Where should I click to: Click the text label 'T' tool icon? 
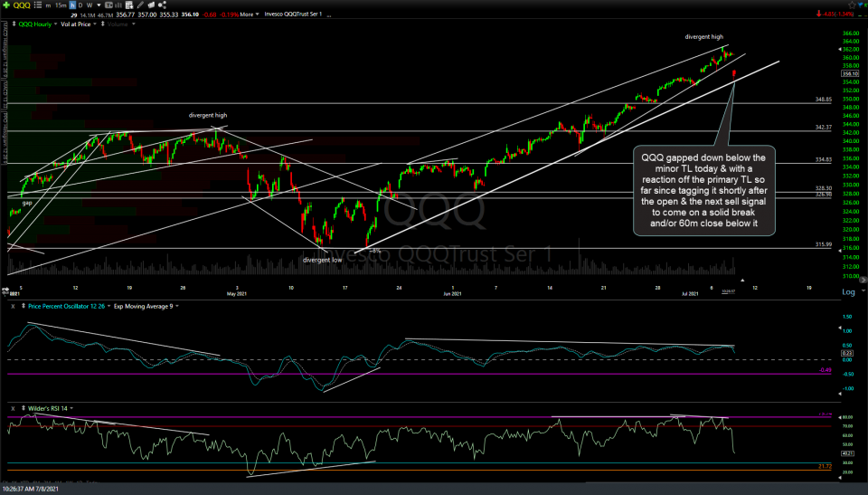point(108,5)
